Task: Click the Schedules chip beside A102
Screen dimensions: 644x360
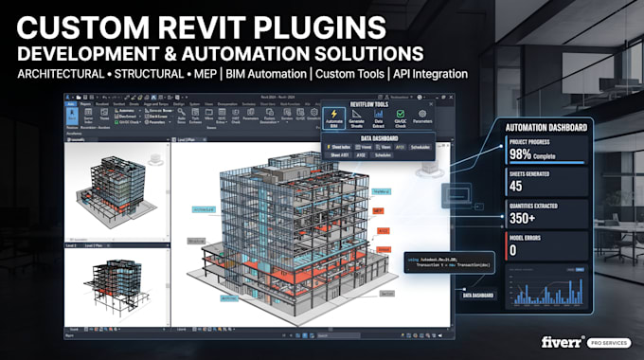Action: 383,155
